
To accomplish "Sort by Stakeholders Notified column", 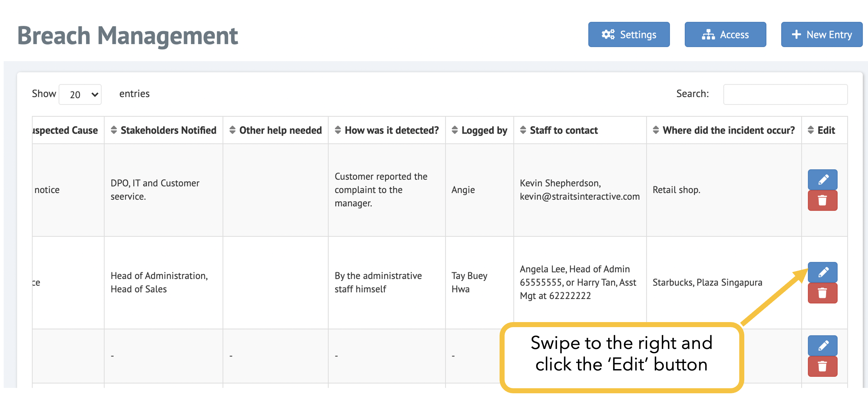I will tap(163, 130).
